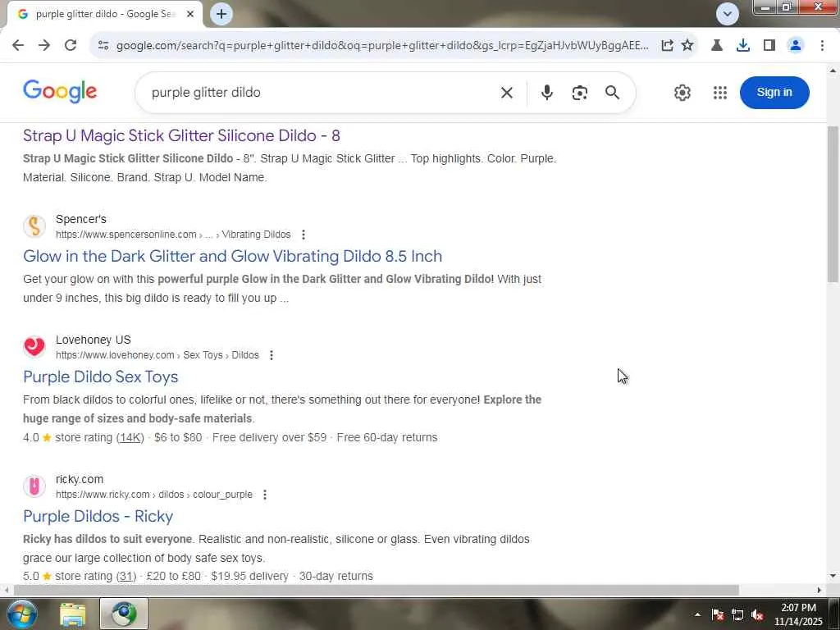Viewport: 840px width, 630px height.
Task: Close the Google Search tab
Action: pyautogui.click(x=190, y=15)
